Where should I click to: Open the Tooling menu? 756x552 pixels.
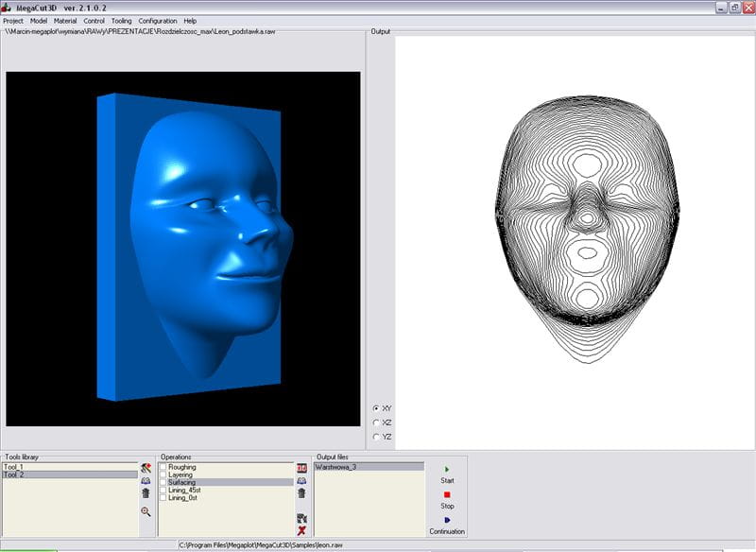point(121,20)
